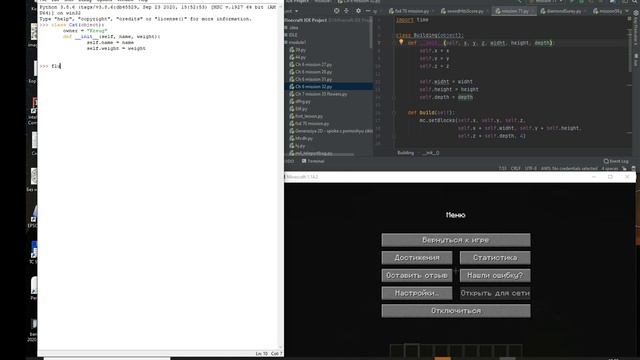Click the '__init__()' breadcrumb under the editor
This screenshot has width=640, height=360.
coord(431,153)
